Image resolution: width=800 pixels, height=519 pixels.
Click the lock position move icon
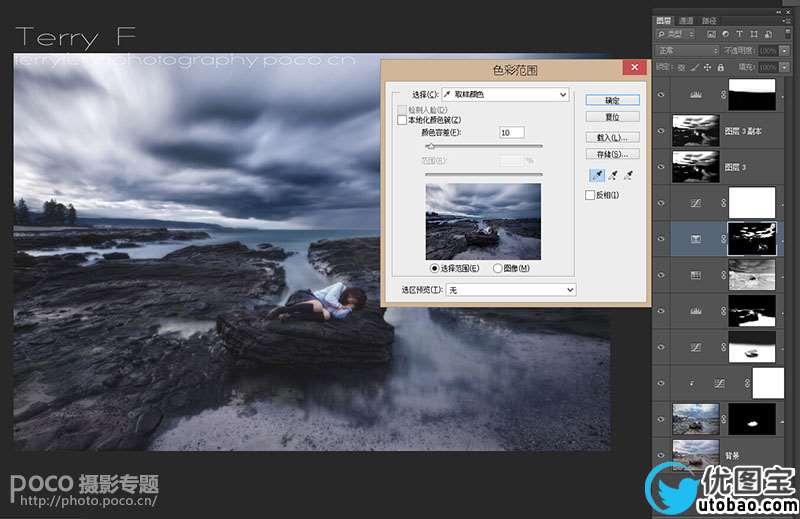(707, 67)
